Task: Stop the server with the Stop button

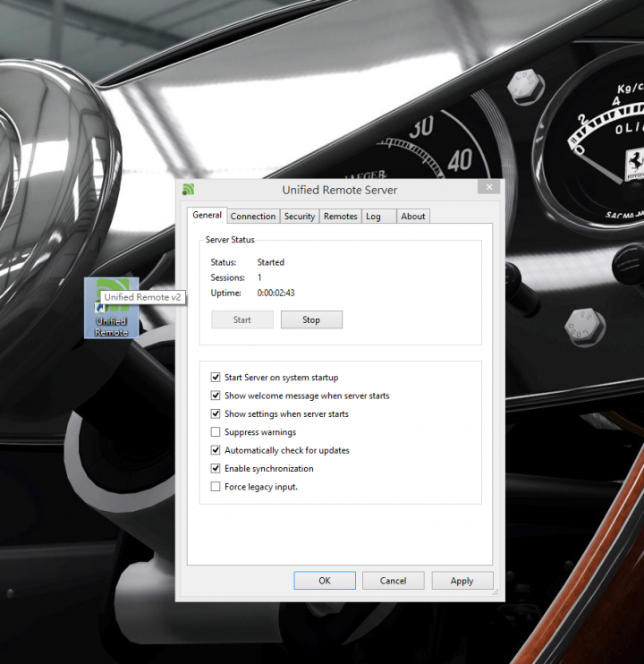Action: (311, 319)
